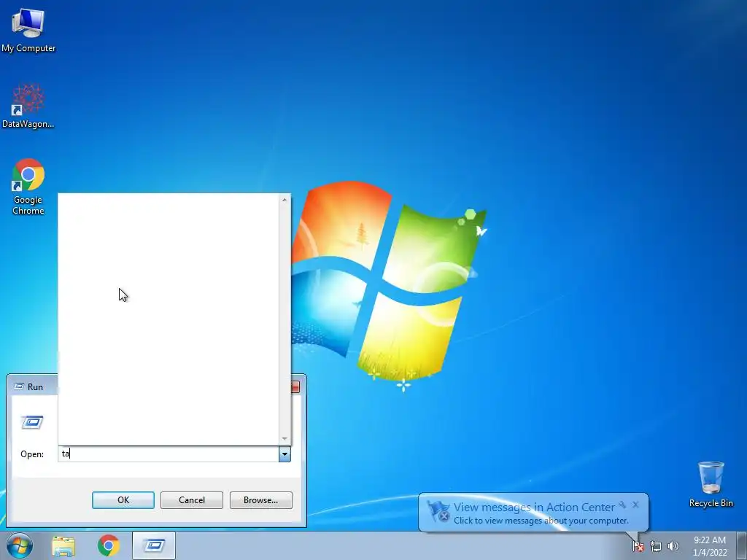This screenshot has height=560, width=747.
Task: Open the taskbar clock showing 9:22 AM
Action: click(x=710, y=545)
